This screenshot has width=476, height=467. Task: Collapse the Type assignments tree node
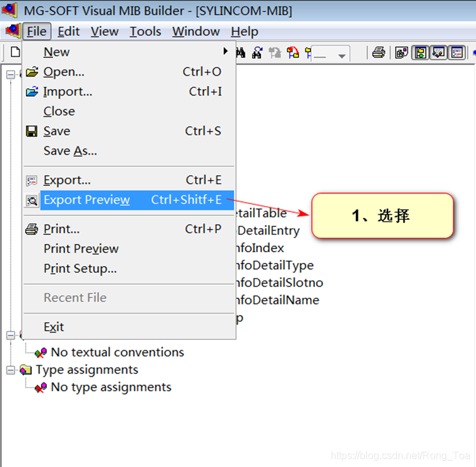pos(11,370)
